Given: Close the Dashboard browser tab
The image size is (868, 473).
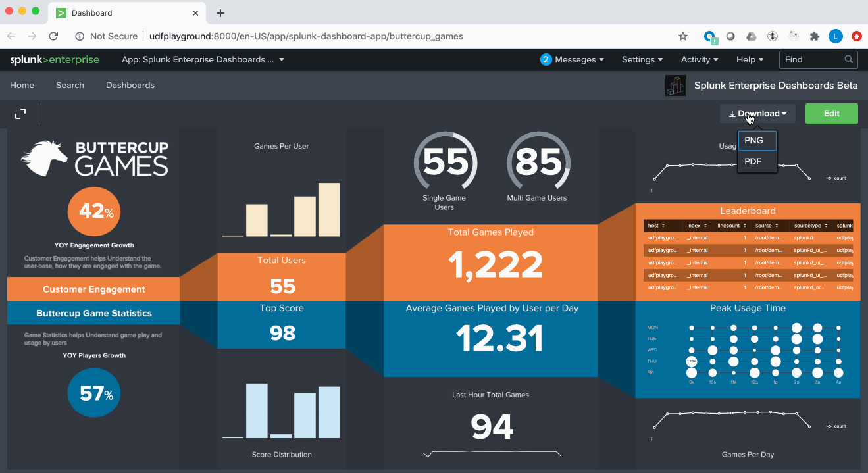Looking at the screenshot, I should [195, 13].
